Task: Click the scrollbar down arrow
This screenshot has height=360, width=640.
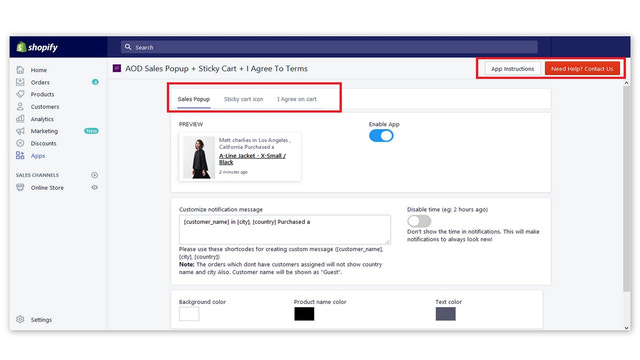Action: [x=627, y=327]
